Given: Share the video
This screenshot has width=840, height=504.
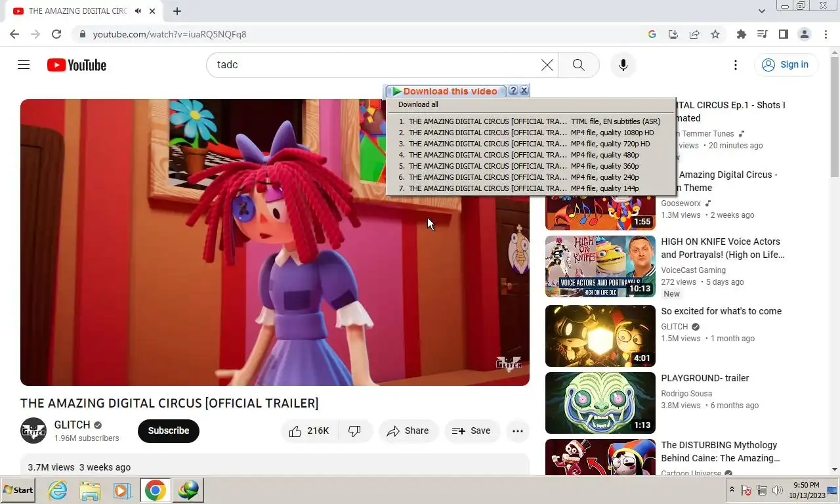Looking at the screenshot, I should pos(408,430).
